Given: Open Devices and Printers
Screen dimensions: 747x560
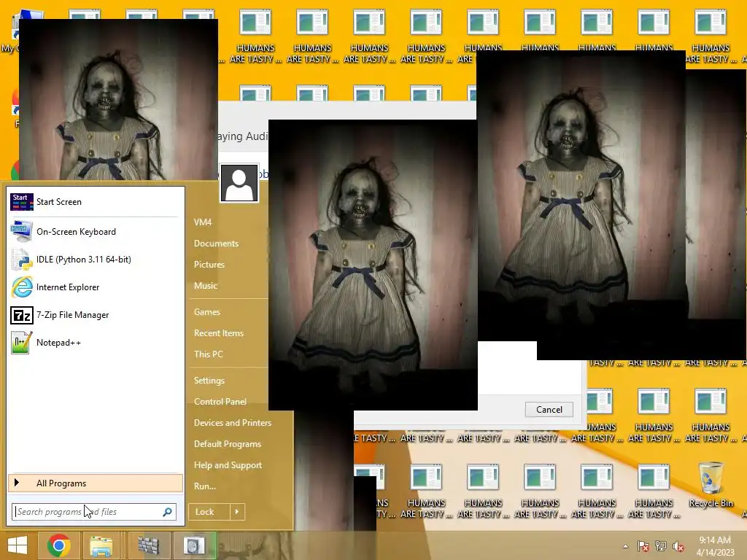Looking at the screenshot, I should click(233, 422).
